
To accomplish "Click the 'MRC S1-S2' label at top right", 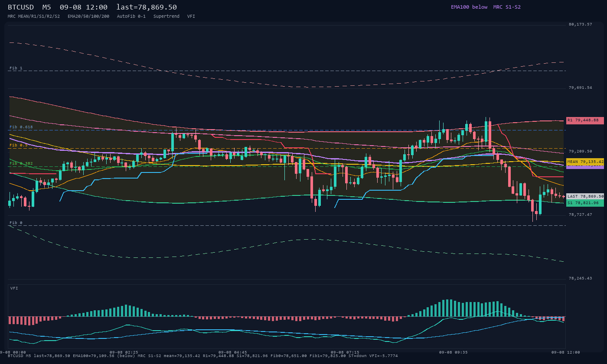I will point(507,7).
